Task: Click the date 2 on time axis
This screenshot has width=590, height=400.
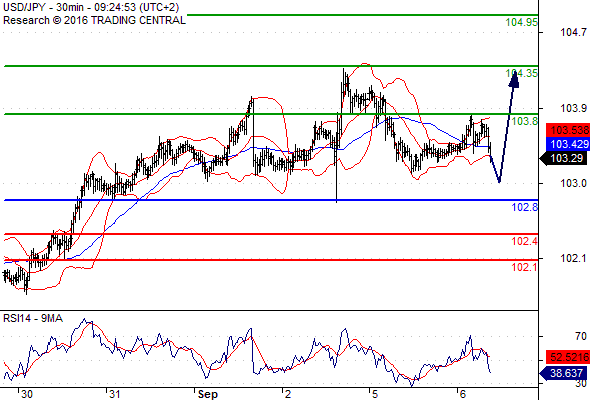Action: [x=288, y=394]
